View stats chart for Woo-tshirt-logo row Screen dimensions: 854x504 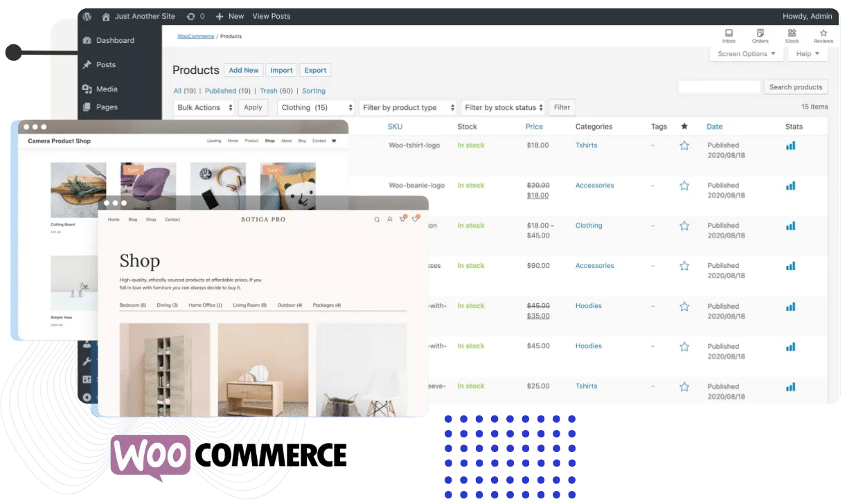tap(790, 145)
